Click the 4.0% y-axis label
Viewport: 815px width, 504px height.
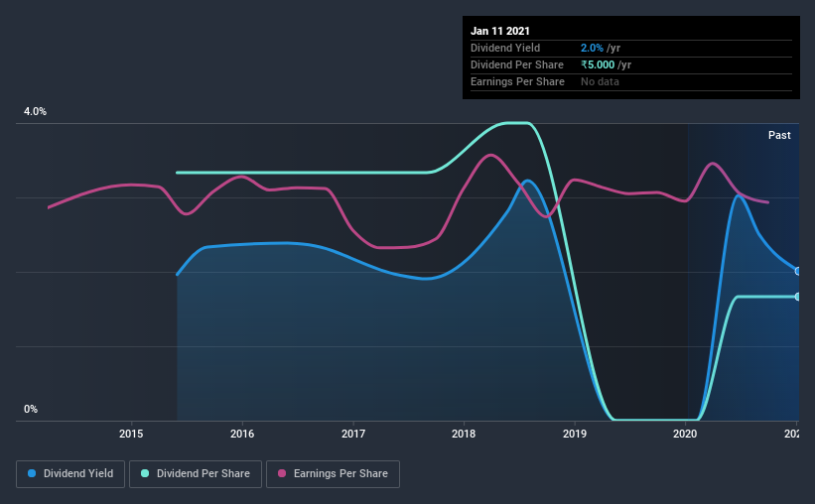click(35, 112)
